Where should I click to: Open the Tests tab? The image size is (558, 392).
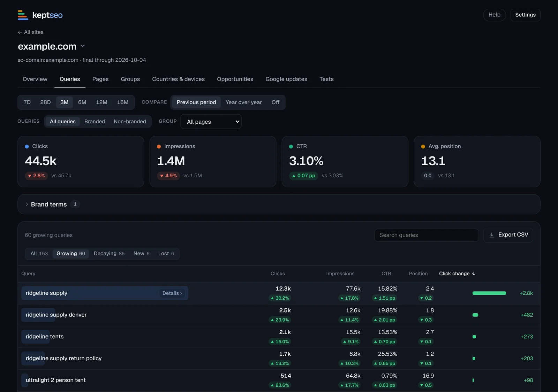click(x=326, y=79)
